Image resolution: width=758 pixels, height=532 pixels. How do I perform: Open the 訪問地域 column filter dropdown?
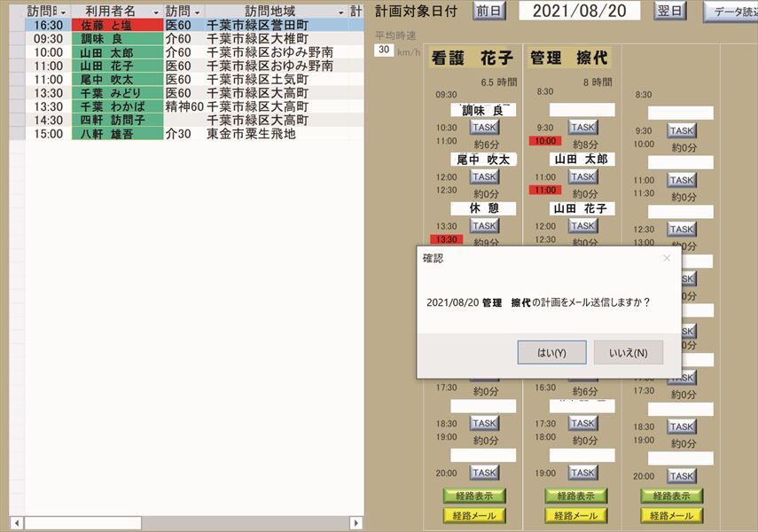coord(340,12)
